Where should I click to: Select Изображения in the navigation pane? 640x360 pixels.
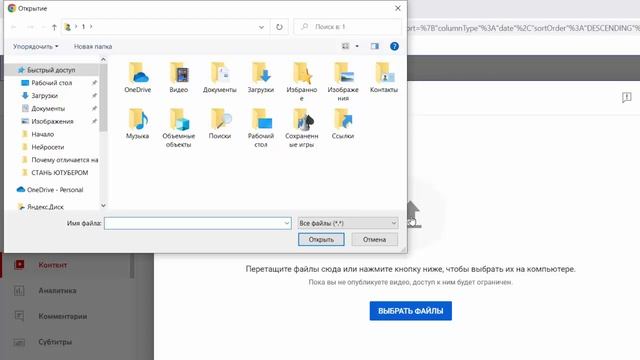(52, 121)
